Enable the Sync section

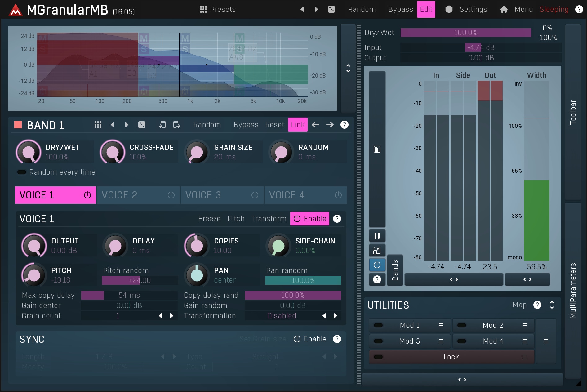click(310, 339)
